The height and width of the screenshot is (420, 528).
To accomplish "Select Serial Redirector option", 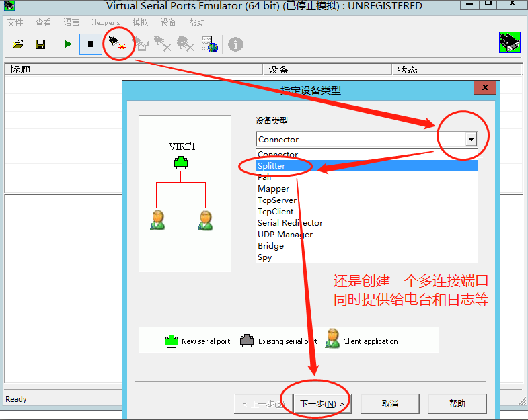I will (x=367, y=223).
